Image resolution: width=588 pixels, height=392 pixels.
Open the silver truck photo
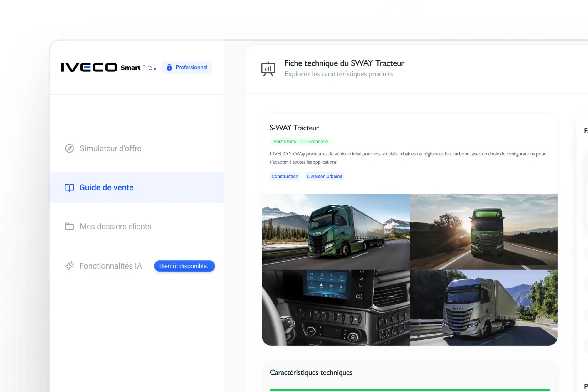(x=483, y=307)
